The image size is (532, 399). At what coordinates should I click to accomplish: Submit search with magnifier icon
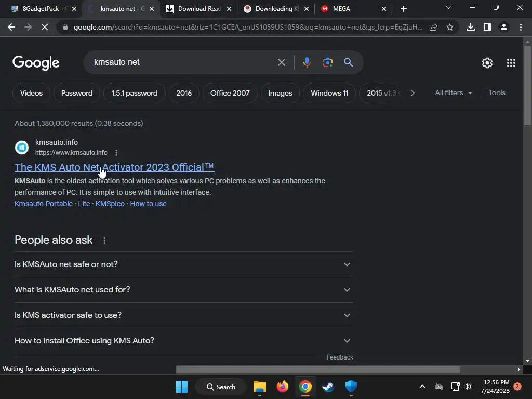(x=348, y=62)
